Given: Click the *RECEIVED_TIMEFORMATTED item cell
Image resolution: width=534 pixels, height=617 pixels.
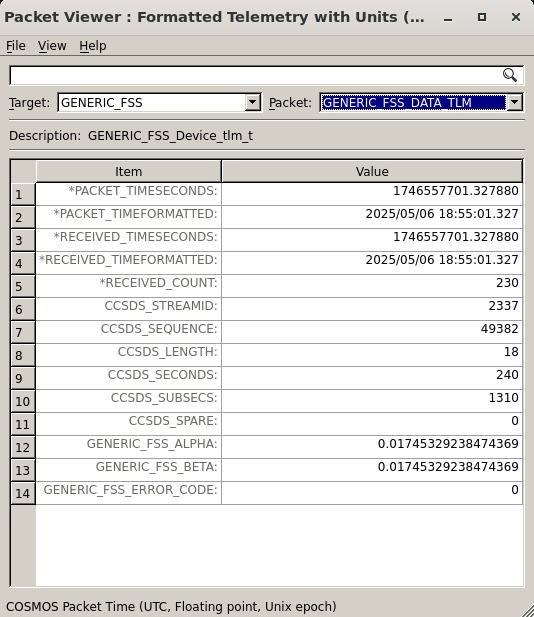Looking at the screenshot, I should tap(129, 263).
